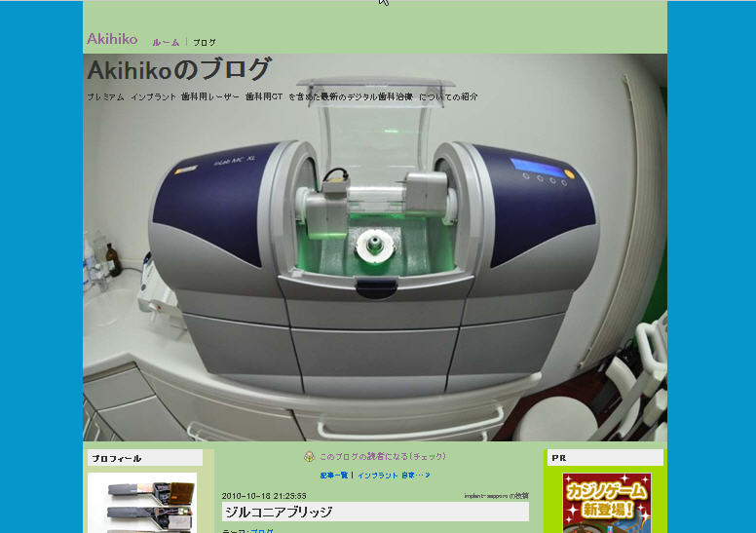The width and height of the screenshot is (756, 533).
Task: Click the blog description subtitle text
Action: pyautogui.click(x=282, y=97)
